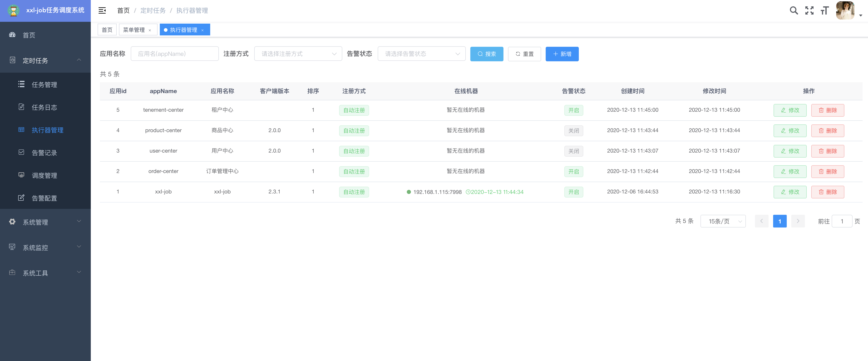
Task: Open the 注册方式 dropdown filter
Action: point(298,54)
